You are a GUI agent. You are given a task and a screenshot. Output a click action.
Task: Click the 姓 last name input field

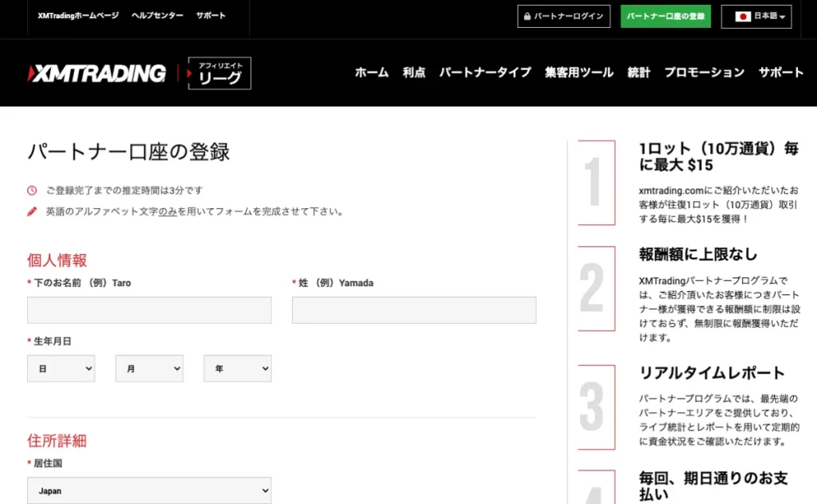tap(414, 309)
